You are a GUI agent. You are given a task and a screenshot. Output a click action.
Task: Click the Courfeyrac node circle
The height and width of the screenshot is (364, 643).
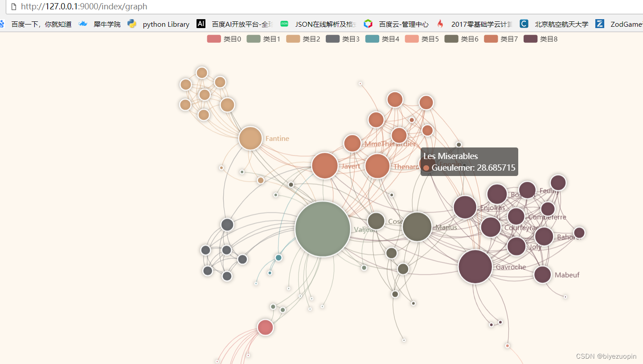click(491, 227)
